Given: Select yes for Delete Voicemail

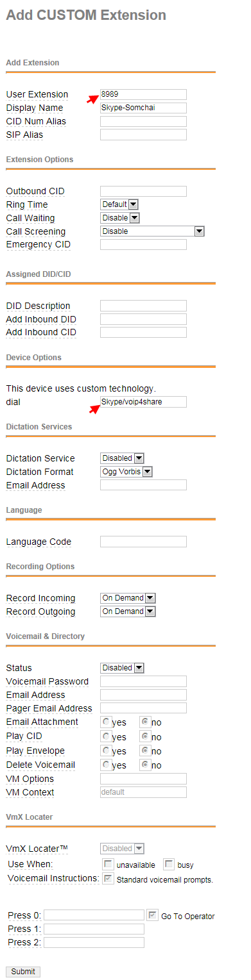Looking at the screenshot, I should (x=107, y=765).
